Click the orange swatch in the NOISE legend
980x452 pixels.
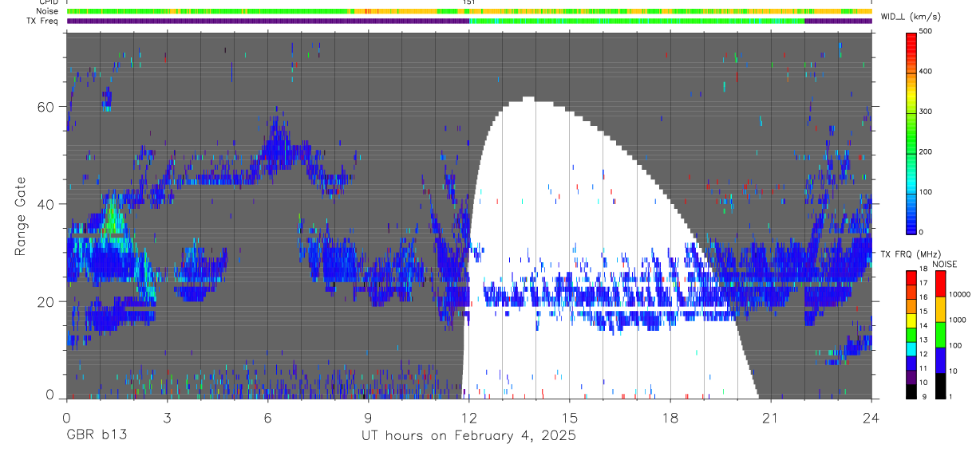coord(940,309)
